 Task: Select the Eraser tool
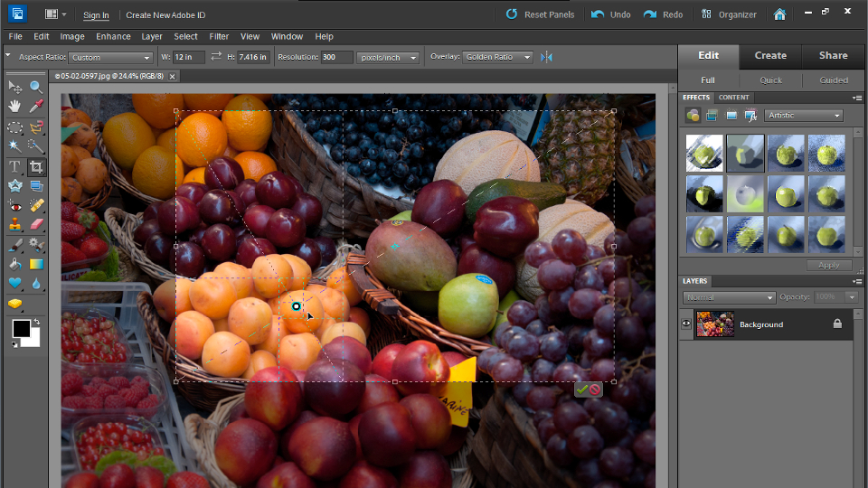coord(36,224)
